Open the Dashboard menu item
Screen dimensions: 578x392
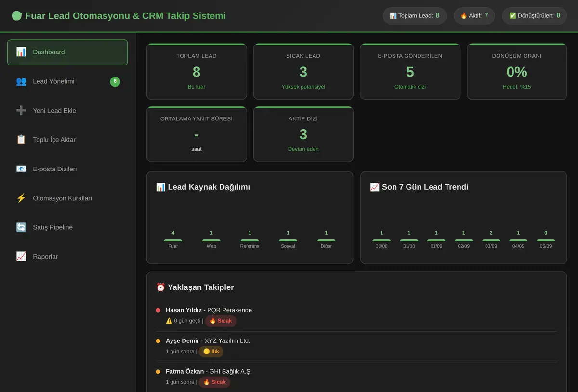pos(67,52)
